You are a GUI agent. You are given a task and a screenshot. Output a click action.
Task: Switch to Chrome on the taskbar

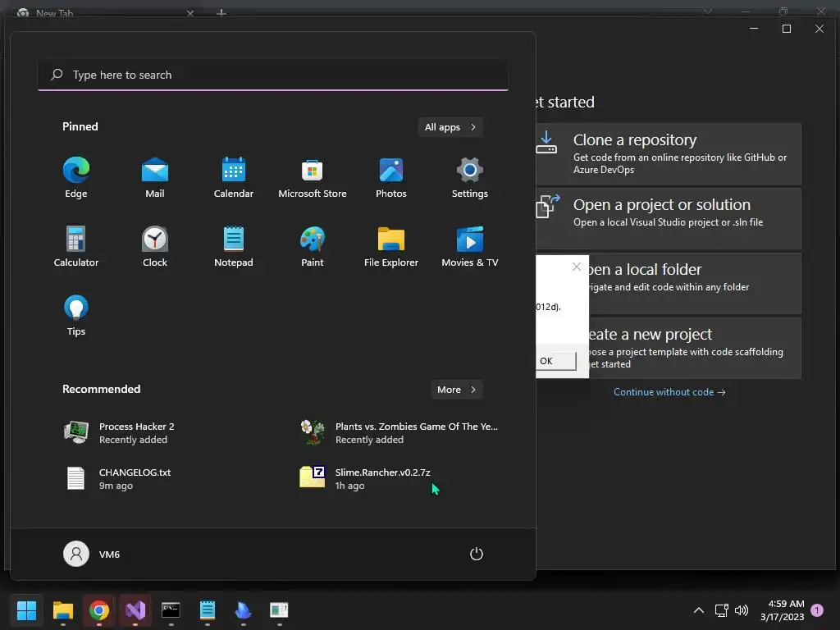coord(99,610)
